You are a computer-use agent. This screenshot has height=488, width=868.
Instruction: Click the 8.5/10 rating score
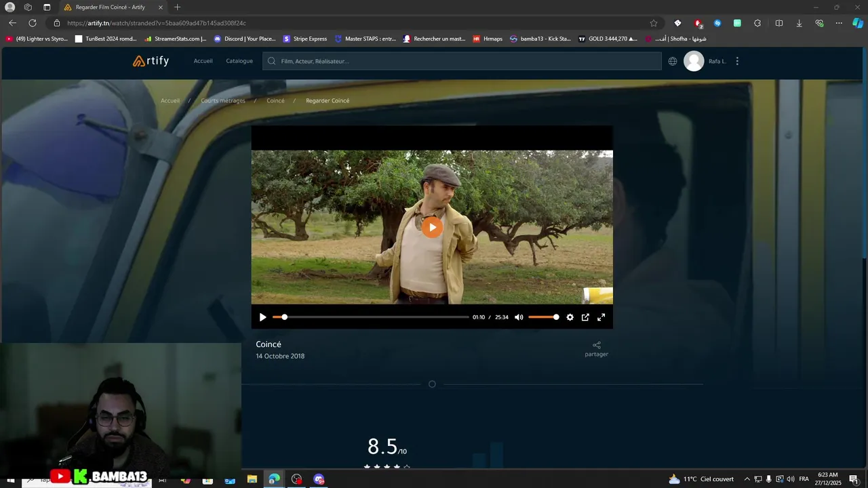[387, 447]
